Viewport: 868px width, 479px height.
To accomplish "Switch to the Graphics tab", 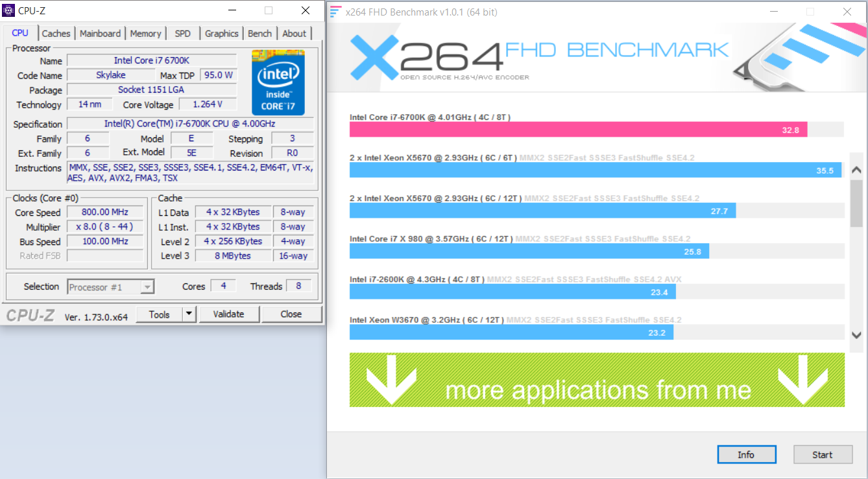I will [222, 34].
